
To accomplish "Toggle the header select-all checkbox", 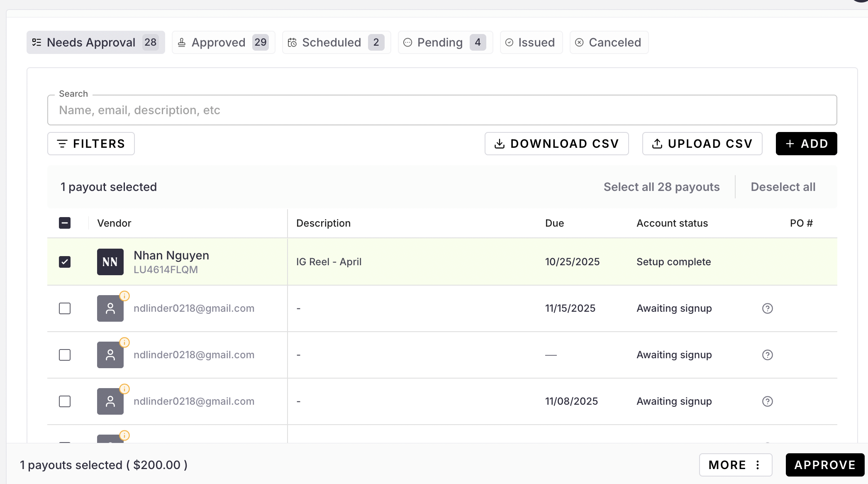I will coord(65,223).
